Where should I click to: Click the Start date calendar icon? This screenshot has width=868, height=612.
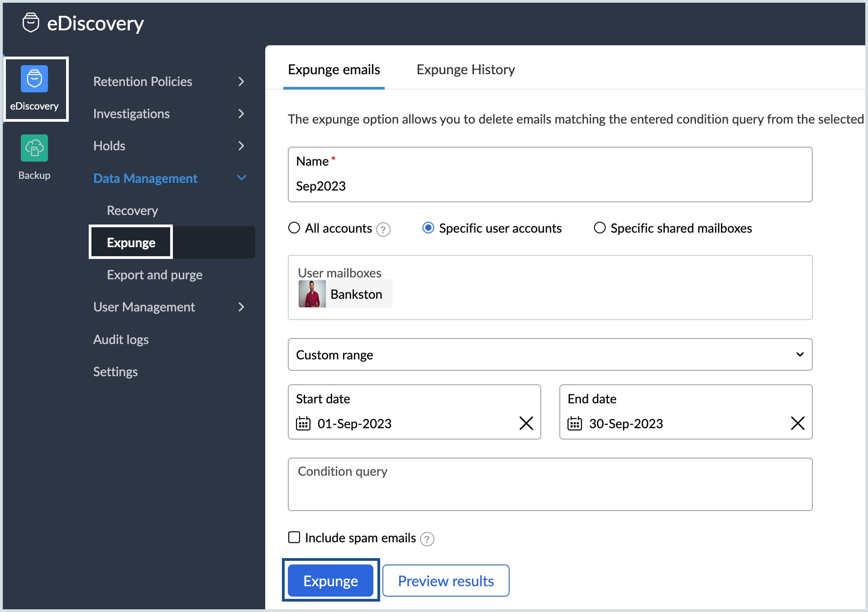(x=303, y=424)
